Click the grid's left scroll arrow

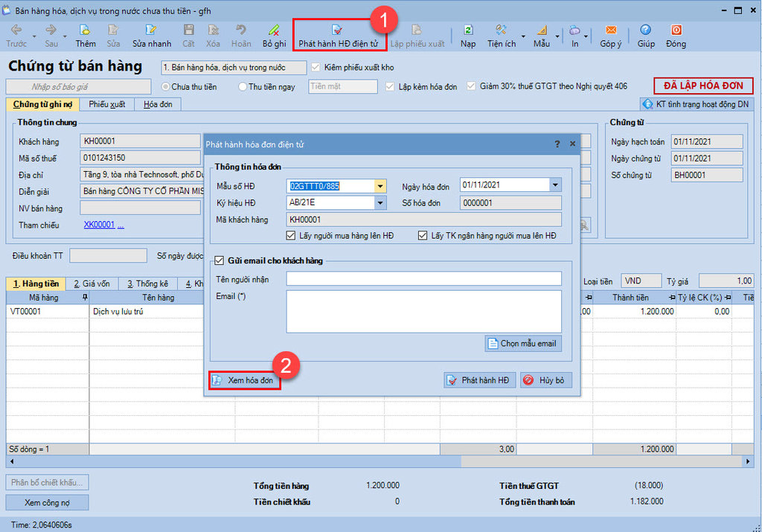click(12, 461)
